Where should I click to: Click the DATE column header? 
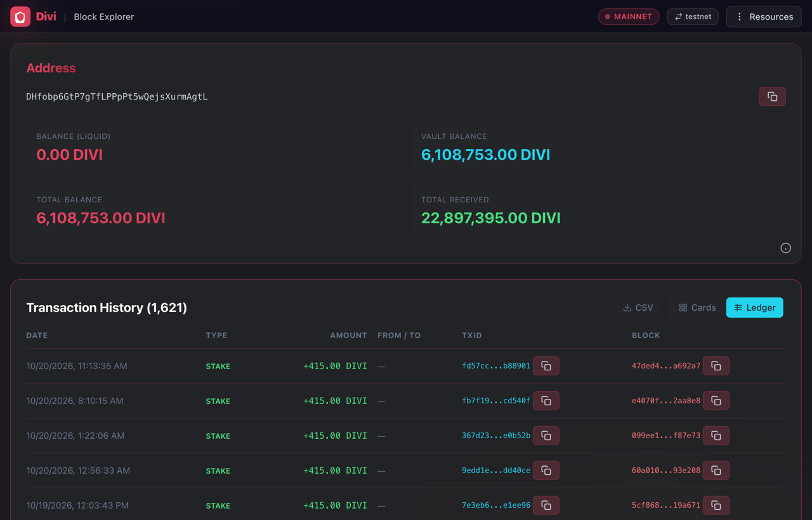click(x=37, y=335)
